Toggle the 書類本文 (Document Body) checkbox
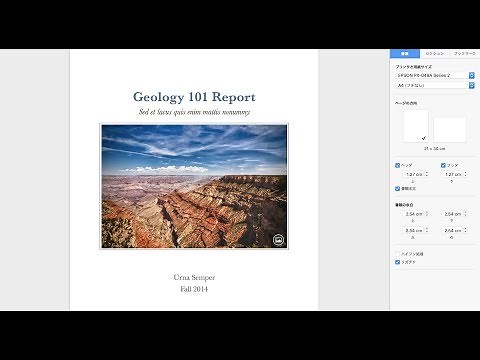 pyautogui.click(x=397, y=189)
